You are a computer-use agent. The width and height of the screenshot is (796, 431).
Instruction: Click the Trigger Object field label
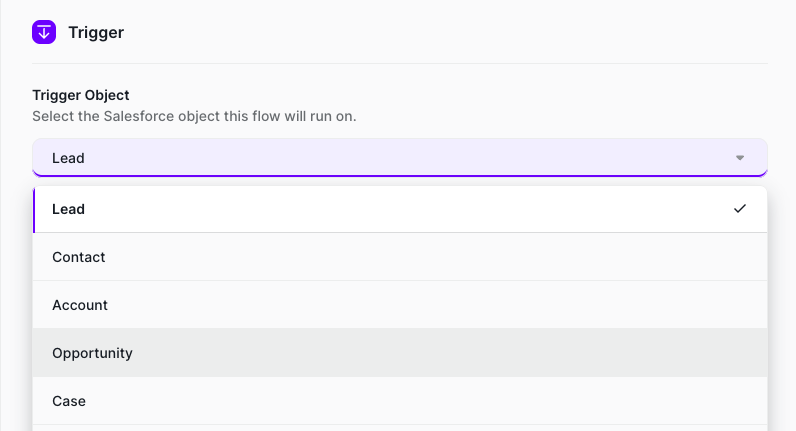click(x=81, y=95)
